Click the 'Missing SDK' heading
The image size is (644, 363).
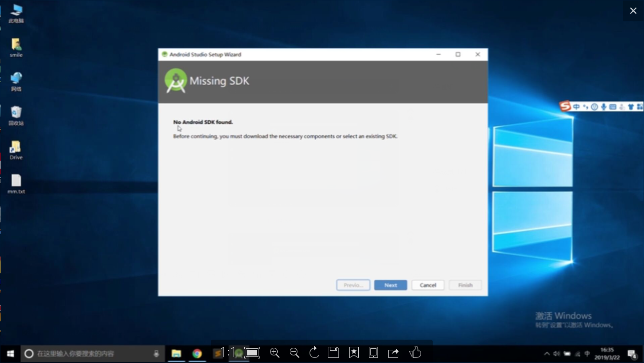click(219, 81)
